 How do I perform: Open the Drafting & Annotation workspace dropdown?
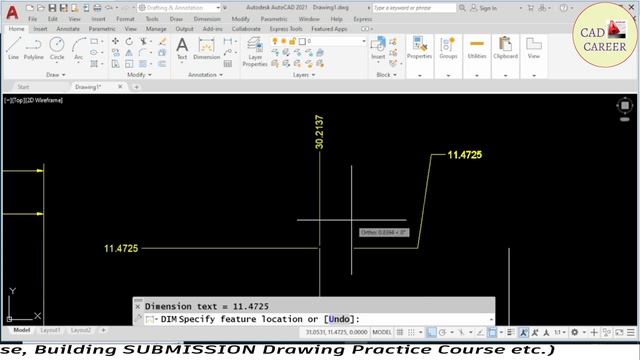point(179,8)
